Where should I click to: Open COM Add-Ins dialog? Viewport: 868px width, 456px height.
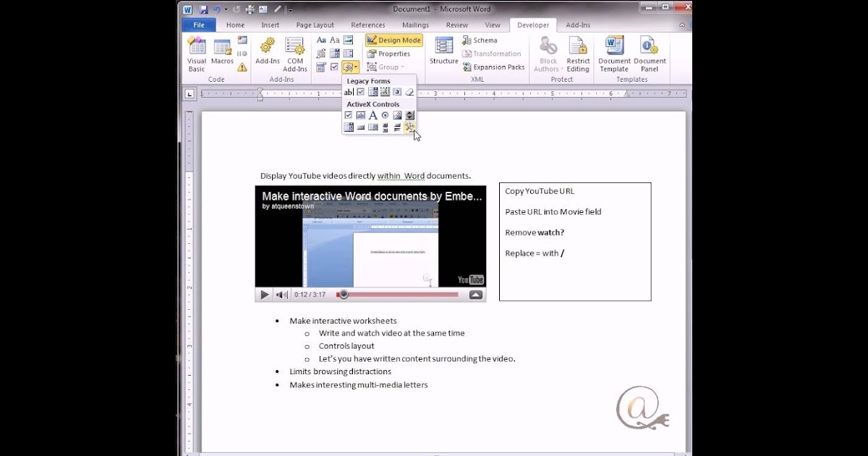[x=295, y=54]
